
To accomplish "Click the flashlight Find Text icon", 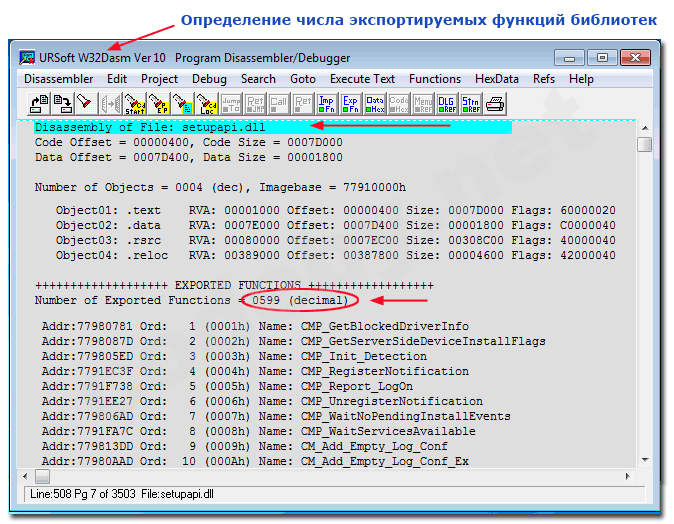I will tap(86, 104).
